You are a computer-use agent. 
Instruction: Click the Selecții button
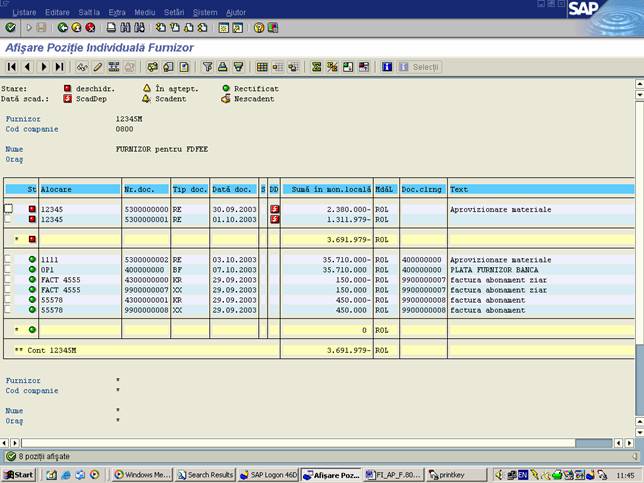click(x=420, y=67)
